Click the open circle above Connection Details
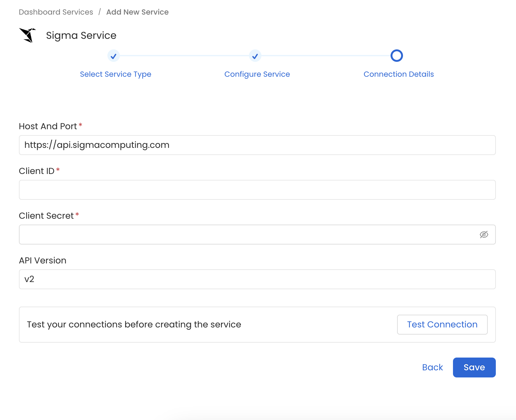Viewport: 516px width, 420px height. [396, 56]
